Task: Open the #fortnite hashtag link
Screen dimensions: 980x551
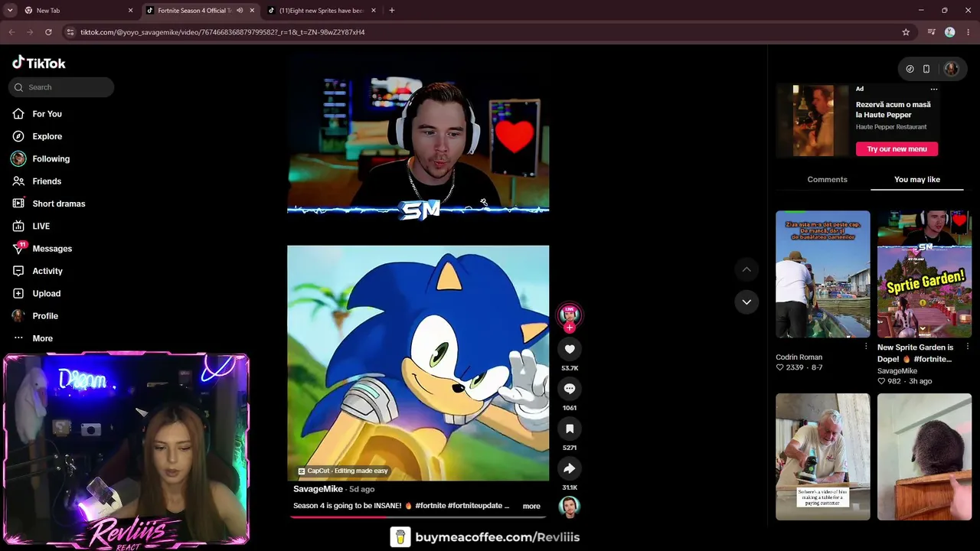Action: pyautogui.click(x=431, y=506)
